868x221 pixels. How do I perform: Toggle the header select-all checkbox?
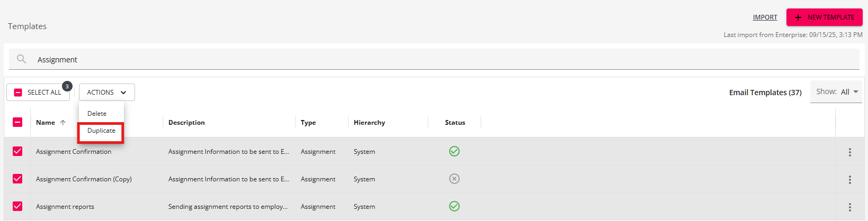17,122
